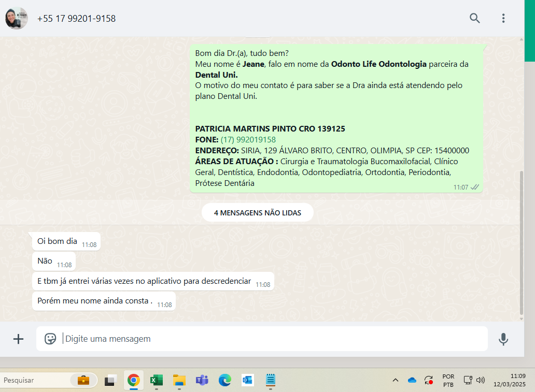Open network settings tray icon
Image resolution: width=535 pixels, height=392 pixels.
click(x=468, y=380)
